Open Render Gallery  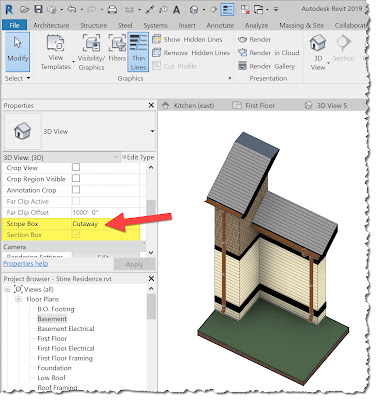pos(267,66)
